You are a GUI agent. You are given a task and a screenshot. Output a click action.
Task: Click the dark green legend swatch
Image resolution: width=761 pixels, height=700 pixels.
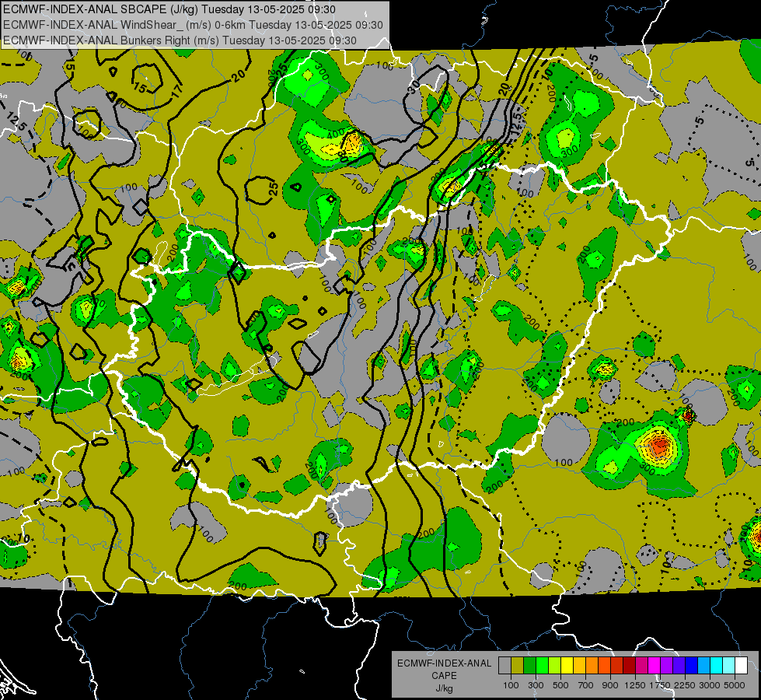click(529, 666)
